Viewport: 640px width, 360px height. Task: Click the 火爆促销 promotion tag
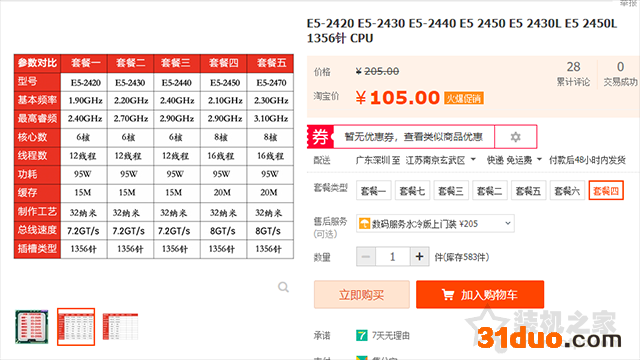464,98
